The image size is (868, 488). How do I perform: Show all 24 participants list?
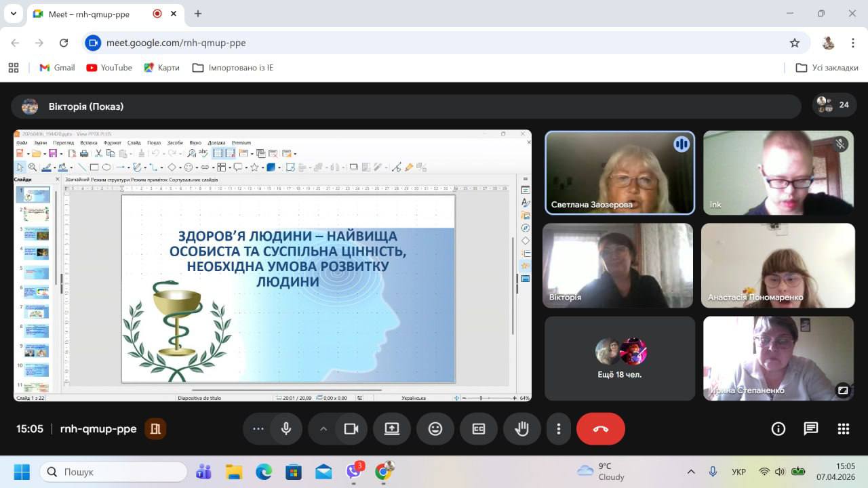pyautogui.click(x=834, y=105)
